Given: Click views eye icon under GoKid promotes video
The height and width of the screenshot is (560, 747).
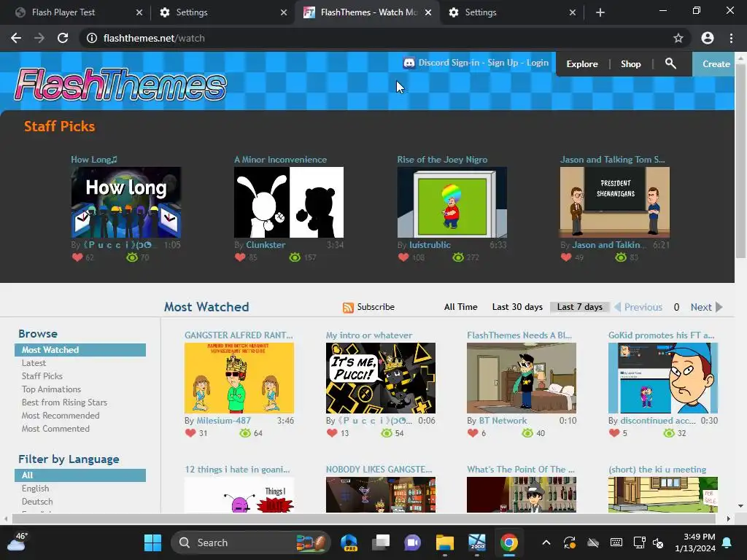Looking at the screenshot, I should pos(669,433).
